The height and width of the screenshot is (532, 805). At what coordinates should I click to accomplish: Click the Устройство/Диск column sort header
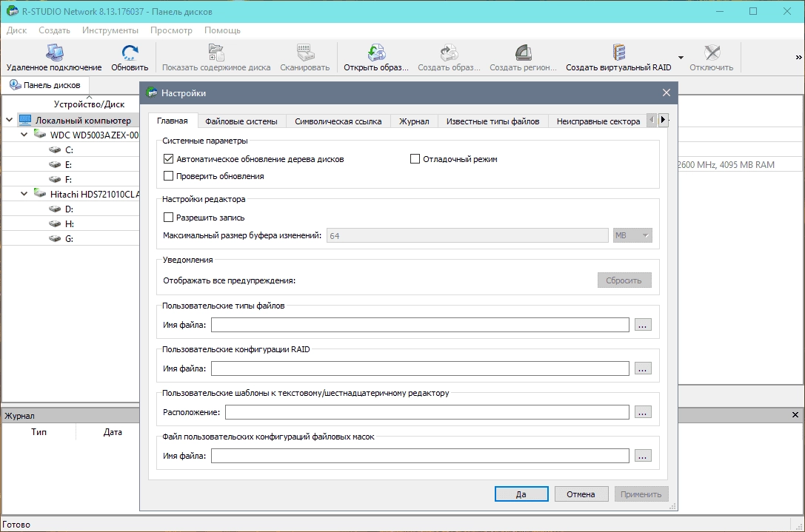pyautogui.click(x=90, y=104)
